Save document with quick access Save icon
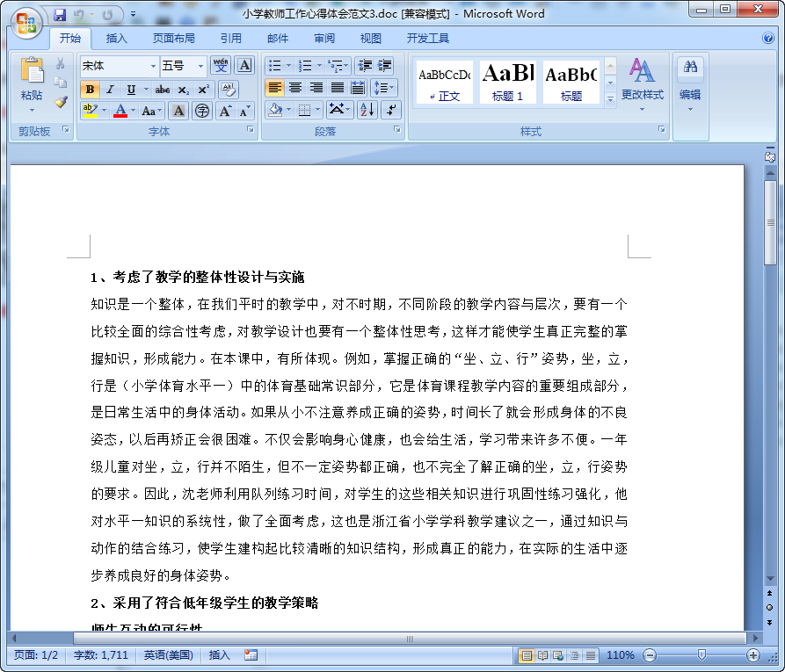This screenshot has height=672, width=785. (60, 15)
